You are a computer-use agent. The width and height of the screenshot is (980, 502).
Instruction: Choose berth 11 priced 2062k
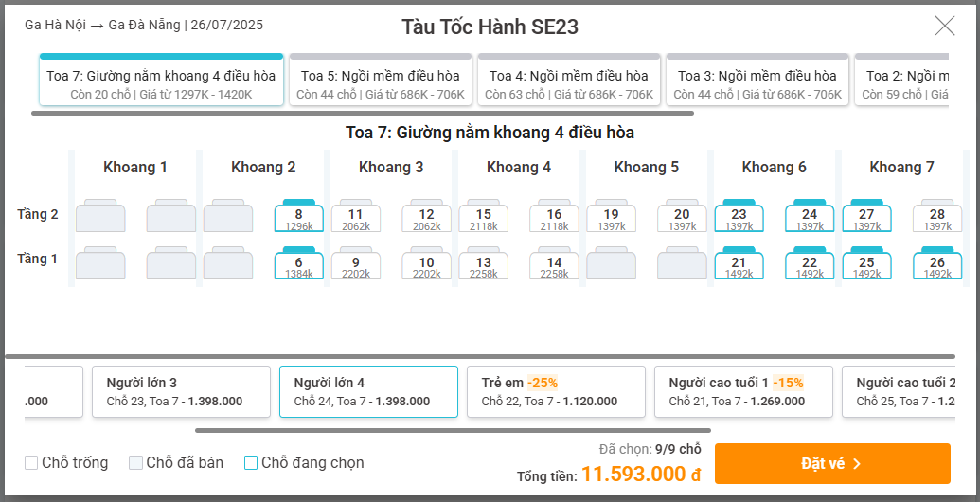pyautogui.click(x=355, y=216)
